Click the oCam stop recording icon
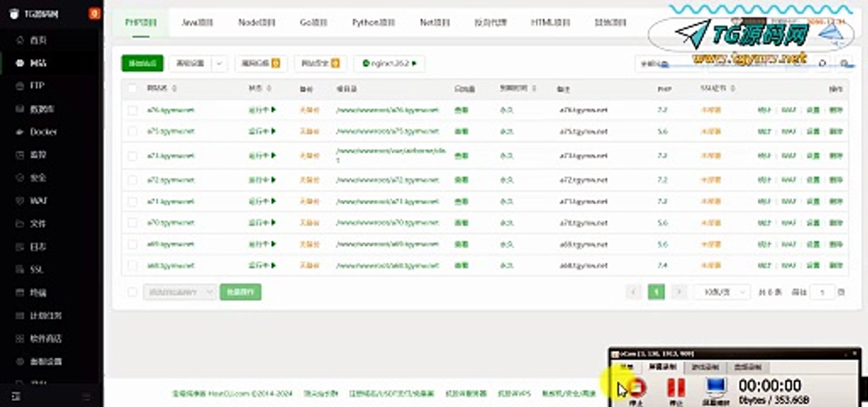The height and width of the screenshot is (407, 868). pyautogui.click(x=637, y=388)
